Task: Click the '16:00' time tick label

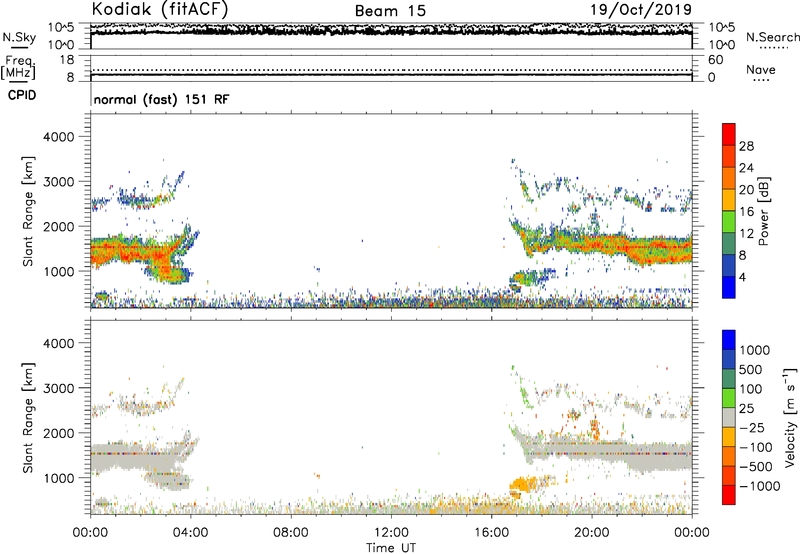Action: (491, 533)
